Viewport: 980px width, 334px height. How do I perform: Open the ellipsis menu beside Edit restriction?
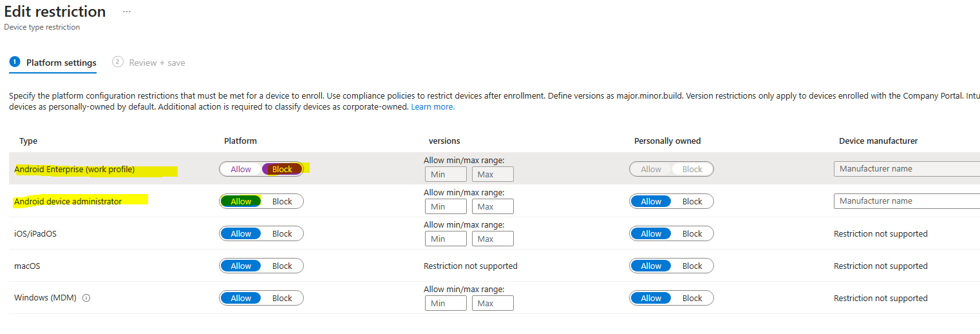coord(126,12)
